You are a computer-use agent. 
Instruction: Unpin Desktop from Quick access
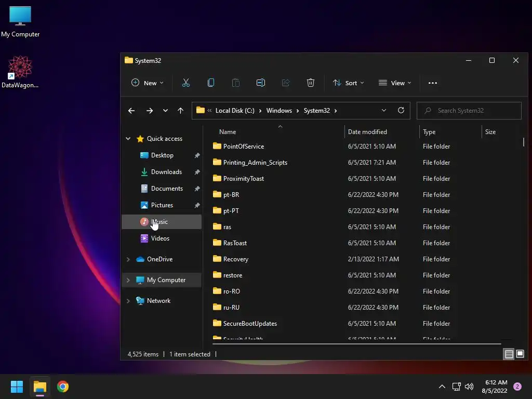[x=197, y=155]
